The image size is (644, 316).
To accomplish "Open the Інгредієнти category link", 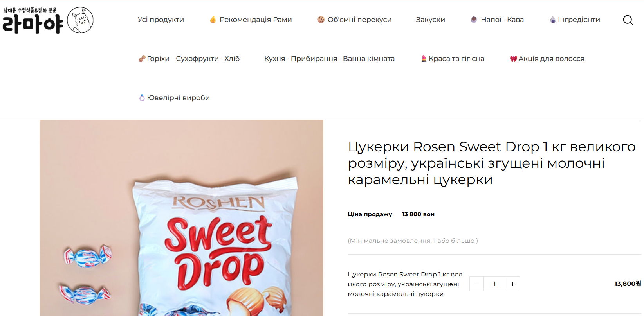I will (x=579, y=20).
